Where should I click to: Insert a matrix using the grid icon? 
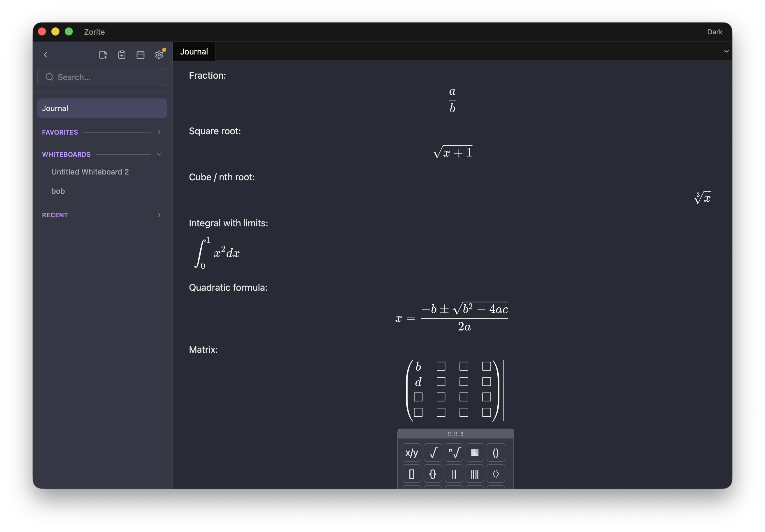click(x=475, y=453)
